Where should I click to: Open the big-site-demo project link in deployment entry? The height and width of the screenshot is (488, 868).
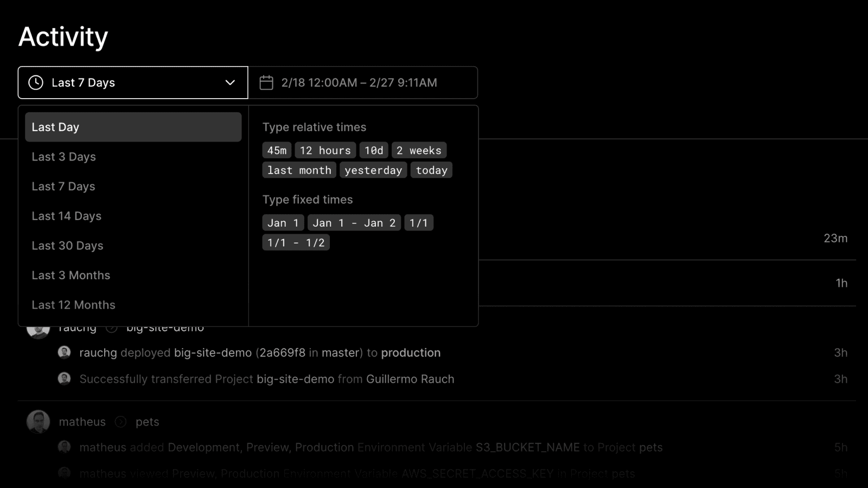pos(213,352)
